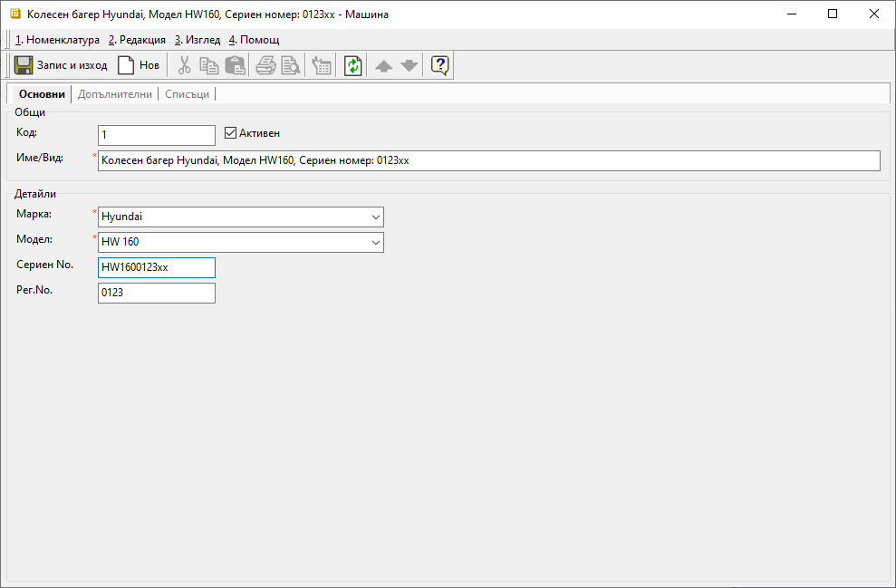
Task: Open the Редакция menu
Action: [137, 40]
